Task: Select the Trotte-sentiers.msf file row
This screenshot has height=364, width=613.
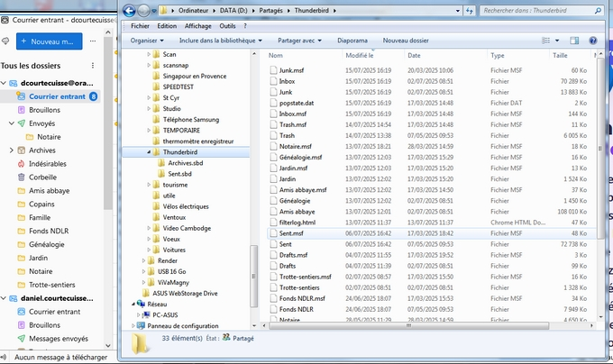Action: [432, 277]
